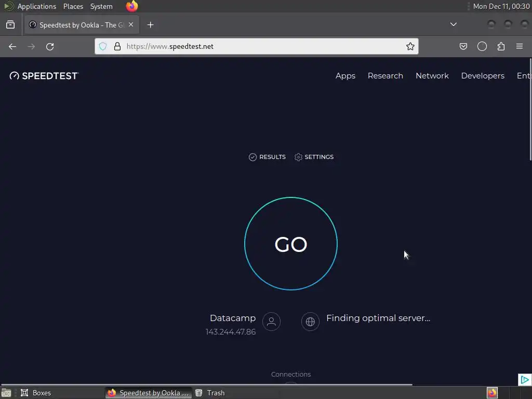Viewport: 532px width, 399px height.
Task: Open the Developers navigation item
Action: tap(483, 76)
